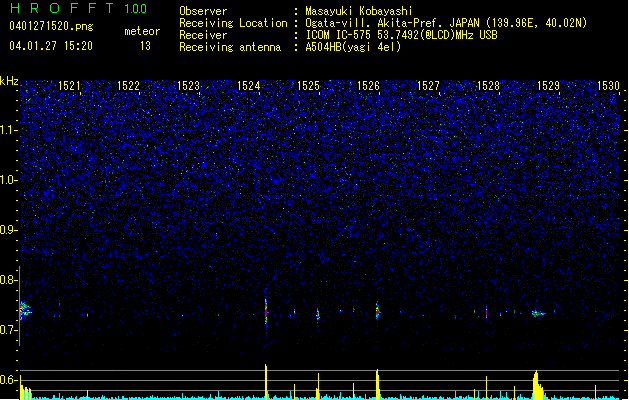Click antenna value A504HB(yagi 4el)

[353, 47]
